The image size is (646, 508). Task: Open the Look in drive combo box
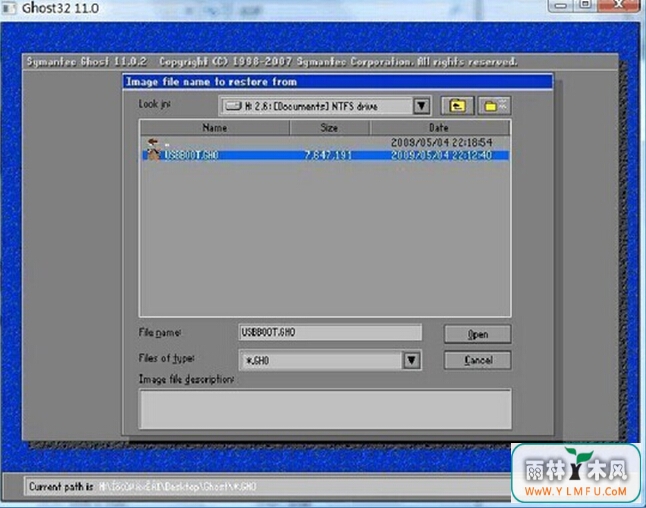325,106
